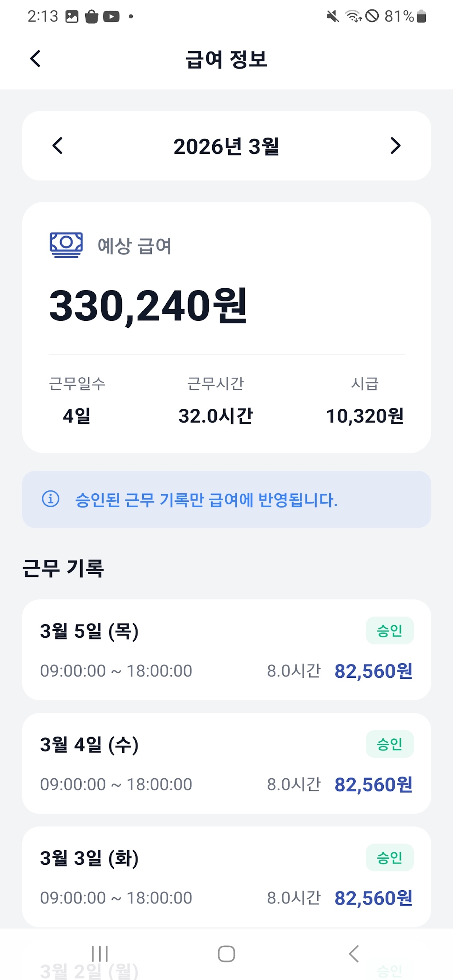Tap the banknote icon beside 예상 급여
Image resolution: width=453 pixels, height=980 pixels.
[x=66, y=245]
